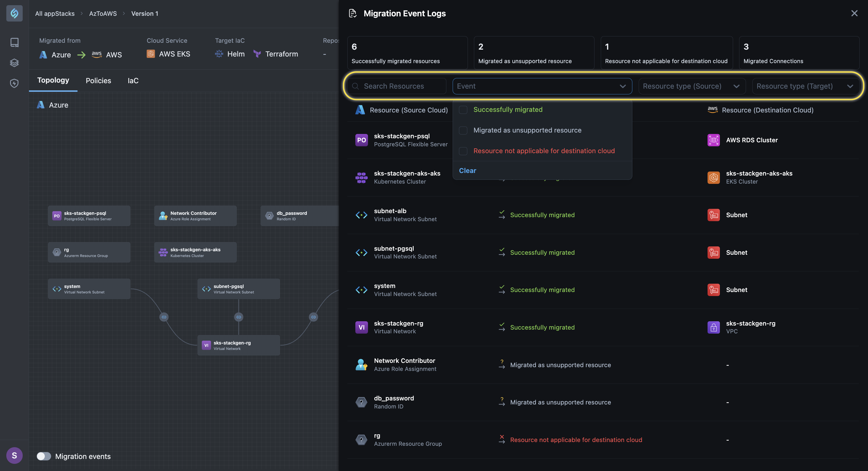Click the AWS RDS Cluster icon
The image size is (868, 471).
(713, 140)
